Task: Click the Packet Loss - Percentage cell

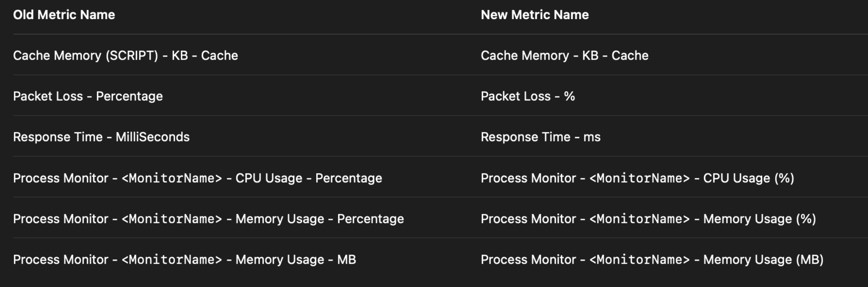Action: (88, 96)
